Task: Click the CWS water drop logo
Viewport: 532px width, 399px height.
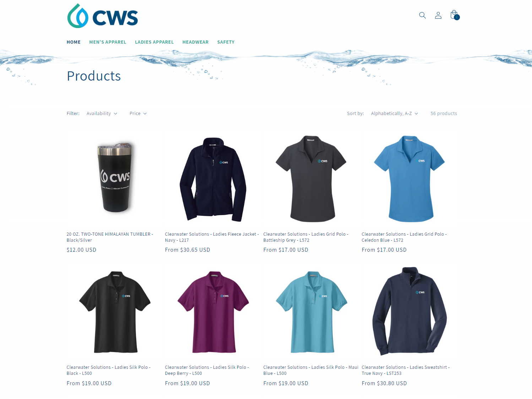Action: [103, 16]
